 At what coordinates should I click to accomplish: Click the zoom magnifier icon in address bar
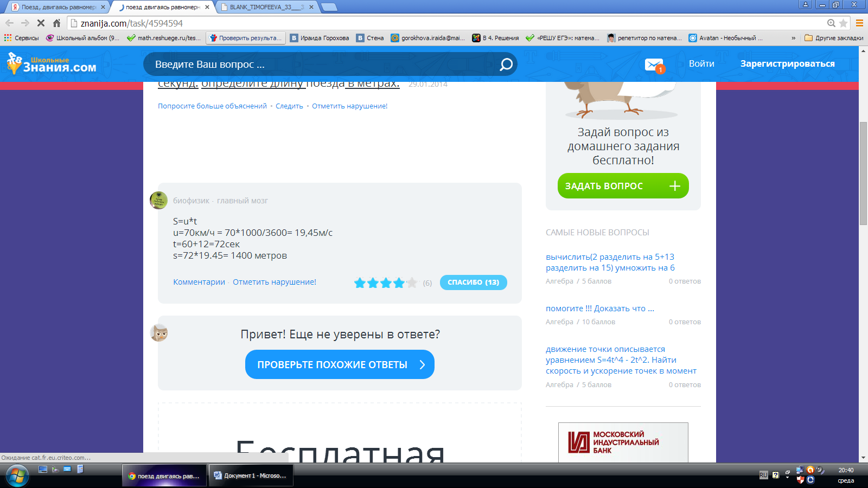[x=831, y=23]
